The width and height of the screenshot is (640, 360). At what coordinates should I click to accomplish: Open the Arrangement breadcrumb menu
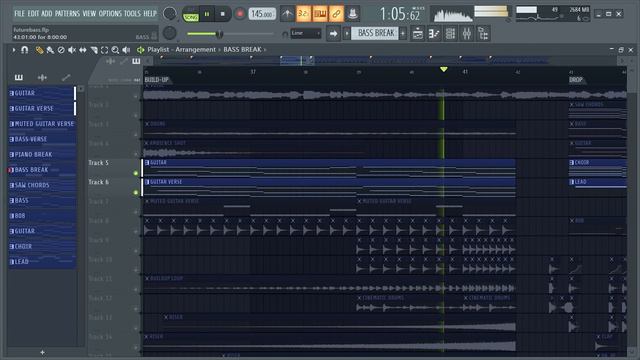(196, 49)
